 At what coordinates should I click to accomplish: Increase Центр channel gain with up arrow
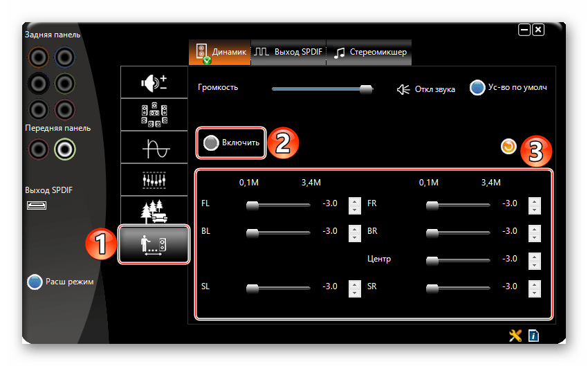pos(534,257)
